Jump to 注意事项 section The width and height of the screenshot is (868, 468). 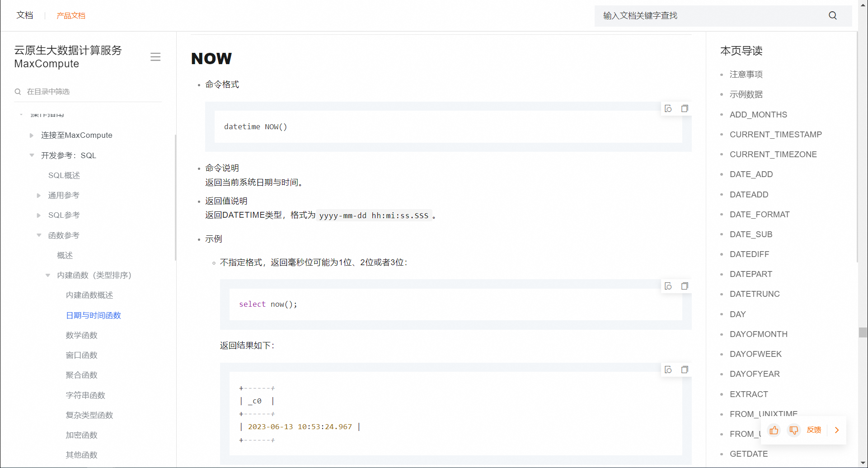click(x=746, y=75)
